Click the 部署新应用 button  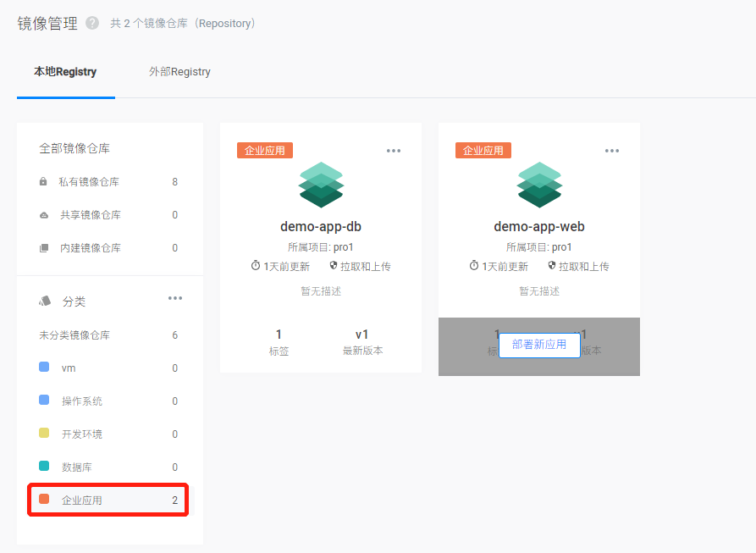coord(539,345)
